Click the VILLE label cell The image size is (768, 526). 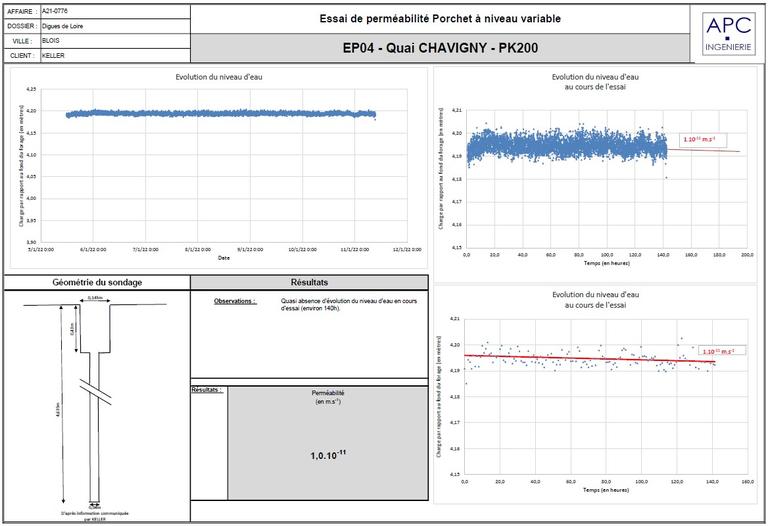(x=22, y=41)
